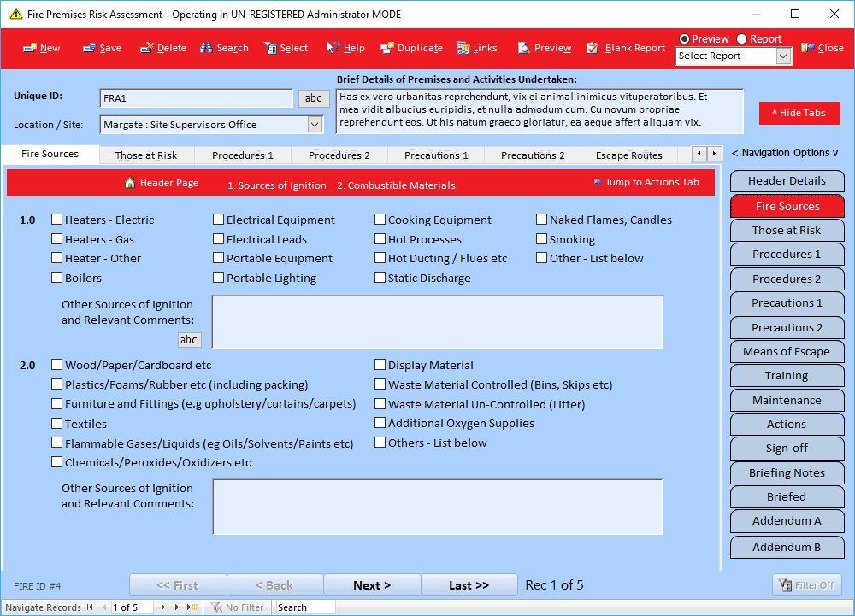
Task: Open Header Details in navigation panel
Action: 787,181
